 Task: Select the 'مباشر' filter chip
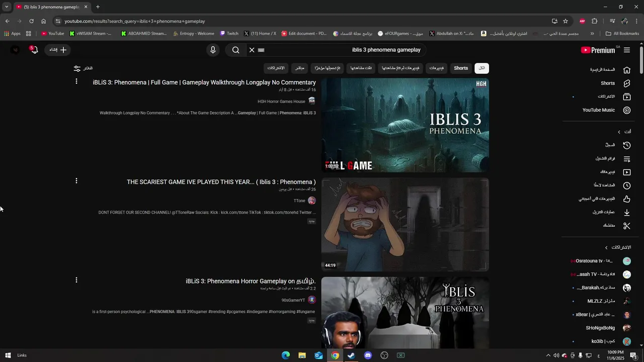[x=299, y=68]
